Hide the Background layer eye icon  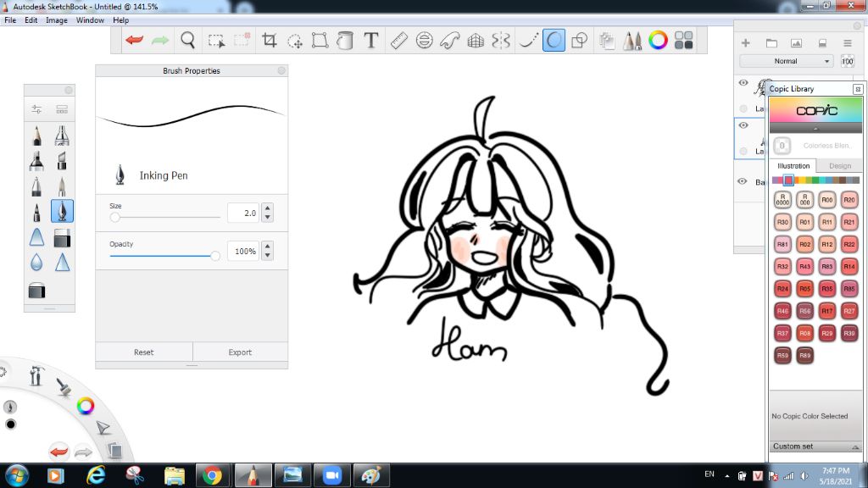pyautogui.click(x=743, y=181)
